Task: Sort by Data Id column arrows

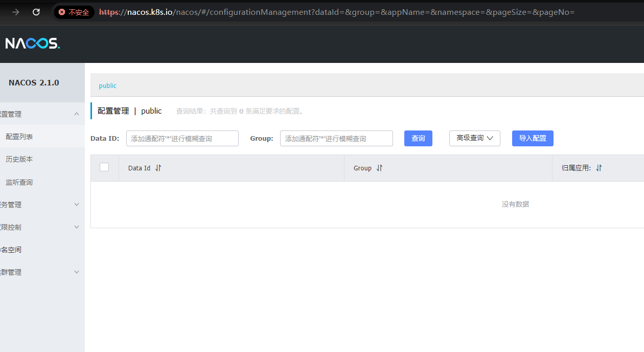Action: point(158,168)
